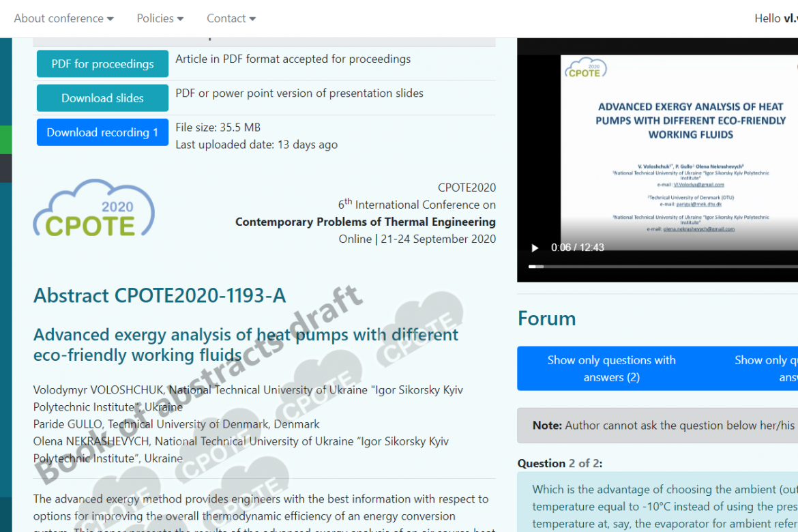Click the Abstract CPOTE2020-1193-A heading
798x532 pixels.
(x=160, y=295)
